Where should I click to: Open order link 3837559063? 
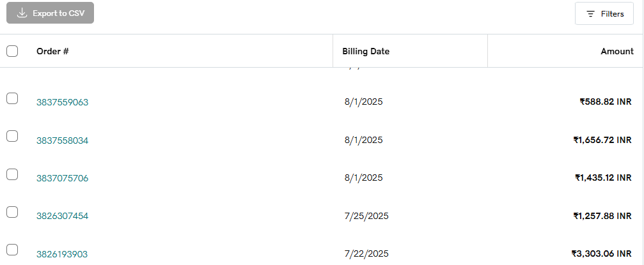(62, 102)
